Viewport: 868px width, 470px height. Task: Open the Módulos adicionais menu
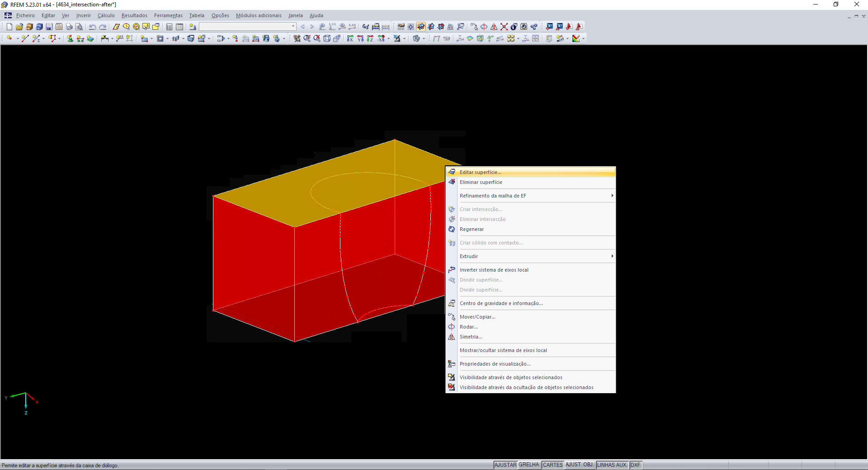(x=259, y=15)
